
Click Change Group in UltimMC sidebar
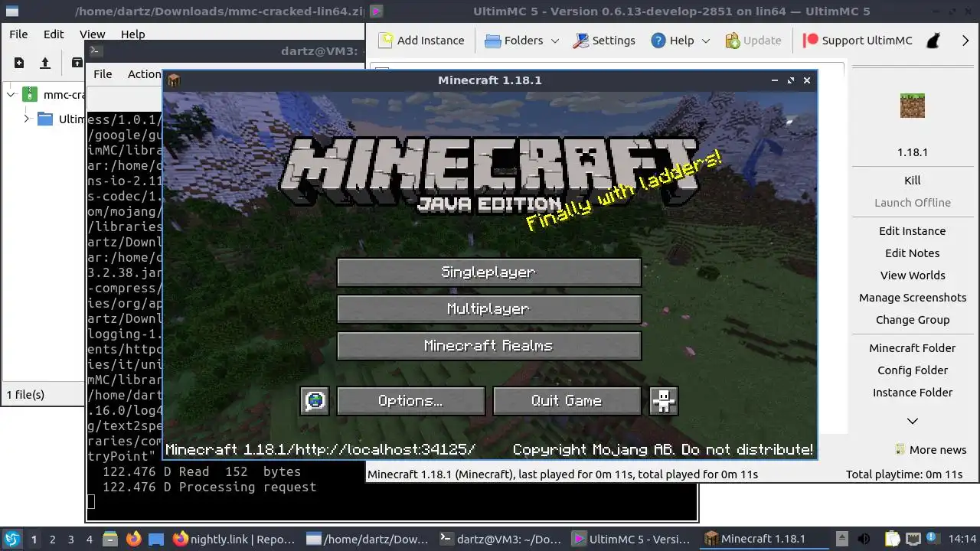click(x=913, y=320)
